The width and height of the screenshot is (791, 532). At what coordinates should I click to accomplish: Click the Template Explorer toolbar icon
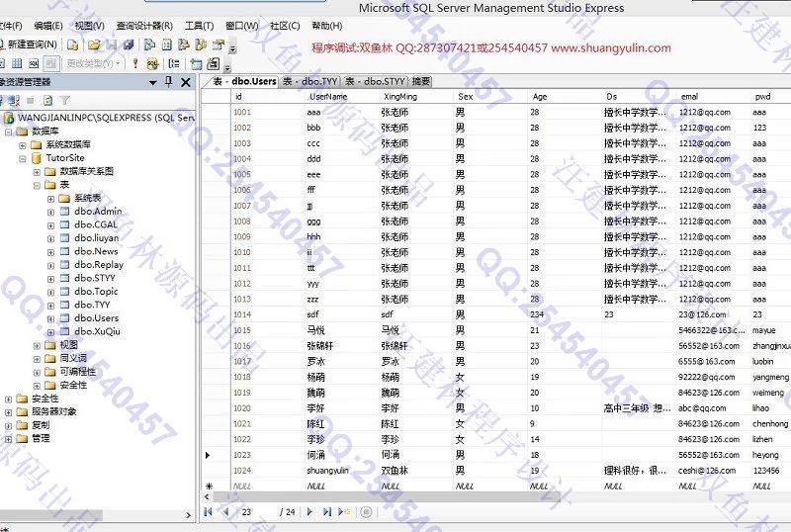[x=201, y=44]
